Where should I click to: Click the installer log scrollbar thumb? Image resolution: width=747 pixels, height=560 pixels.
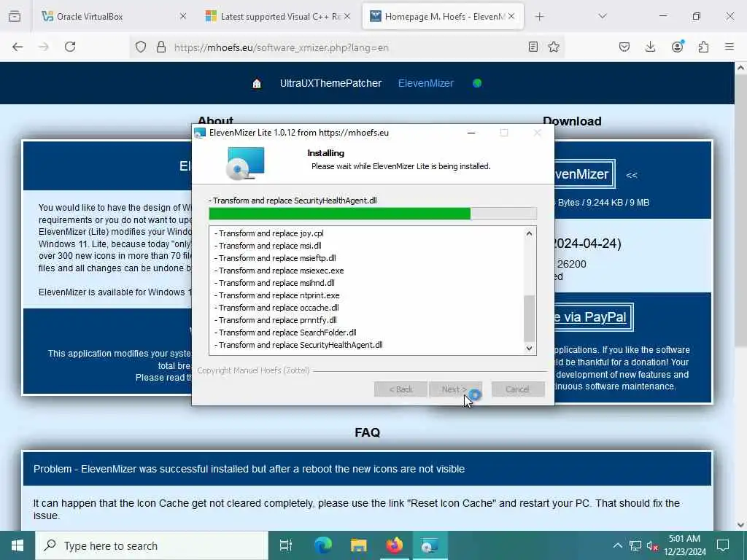click(x=529, y=318)
